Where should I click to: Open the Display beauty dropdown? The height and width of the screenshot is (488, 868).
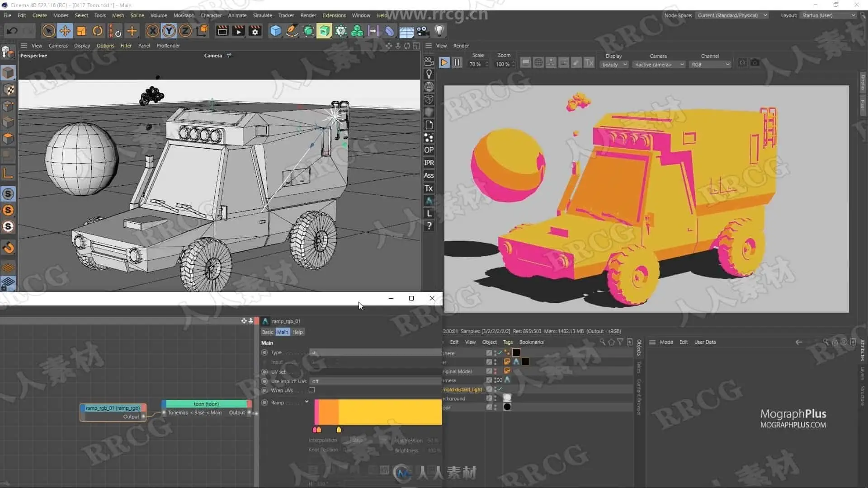(x=614, y=65)
